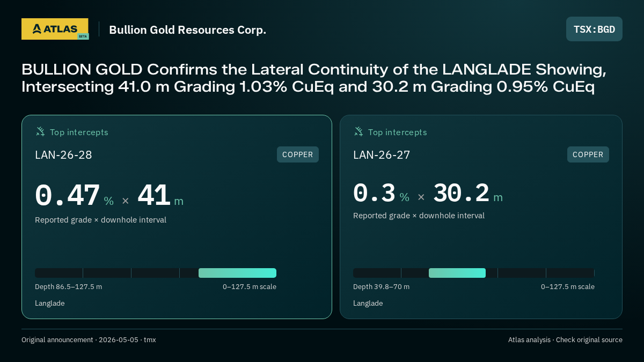Click the 41 m interval value
This screenshot has width=644, height=362.
160,196
